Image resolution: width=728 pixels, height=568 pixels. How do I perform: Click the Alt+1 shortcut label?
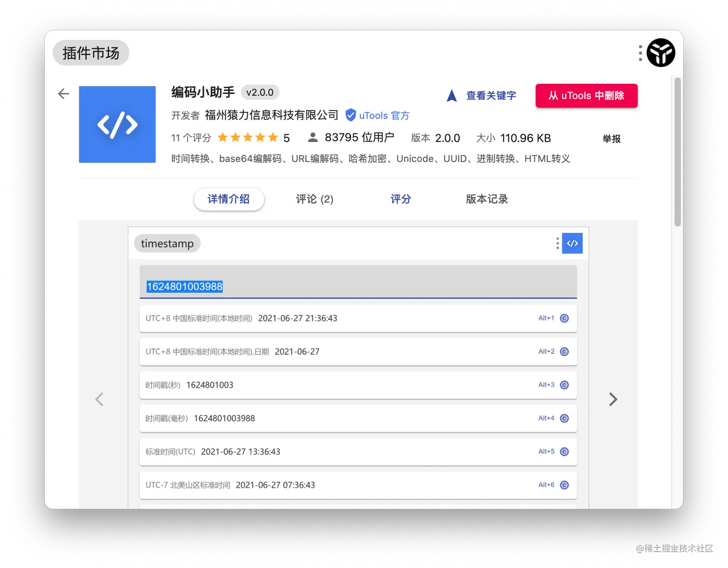(546, 318)
